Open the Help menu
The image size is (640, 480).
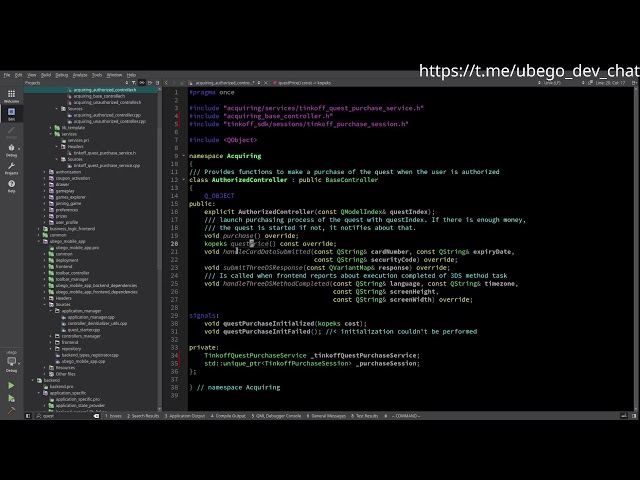[131, 75]
